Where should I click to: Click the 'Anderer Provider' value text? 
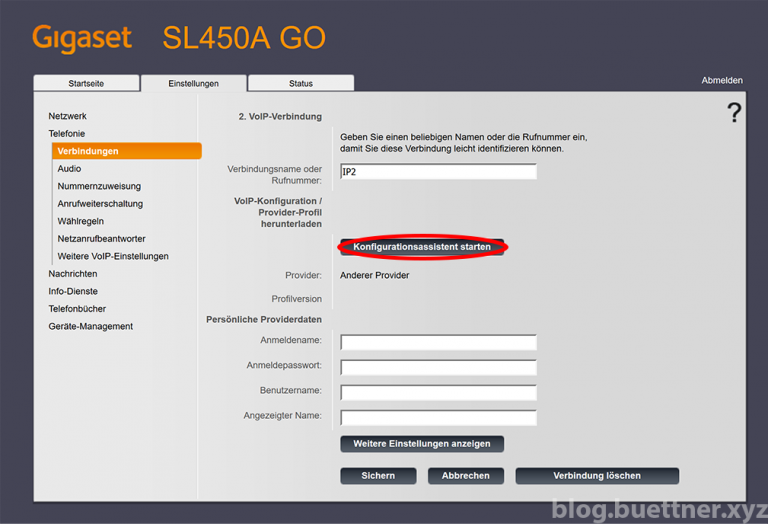[375, 275]
